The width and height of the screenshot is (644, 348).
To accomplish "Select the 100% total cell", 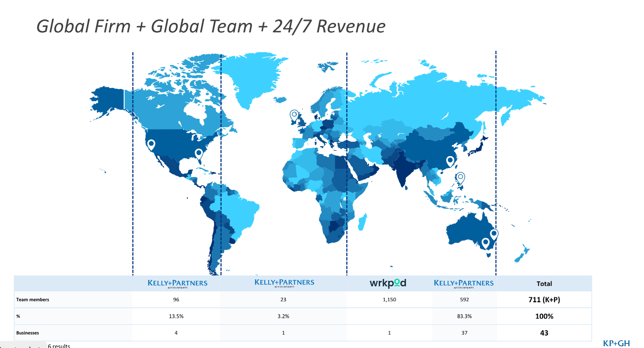I will (545, 316).
